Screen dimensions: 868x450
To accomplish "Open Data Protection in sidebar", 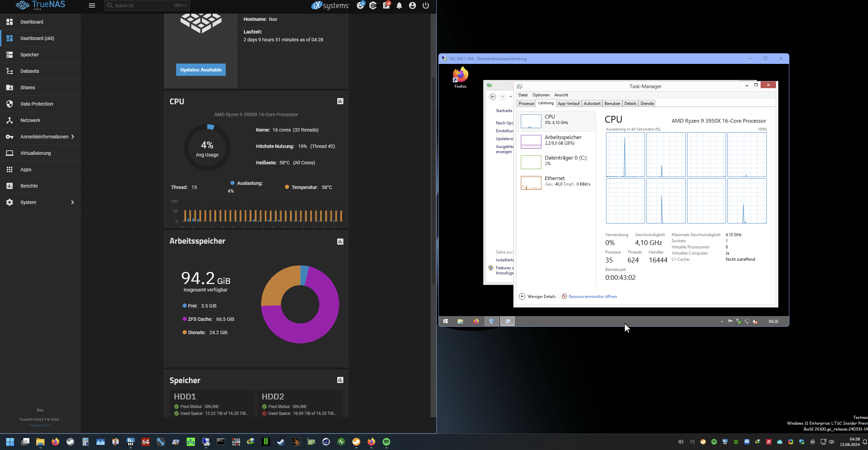I will [x=37, y=104].
